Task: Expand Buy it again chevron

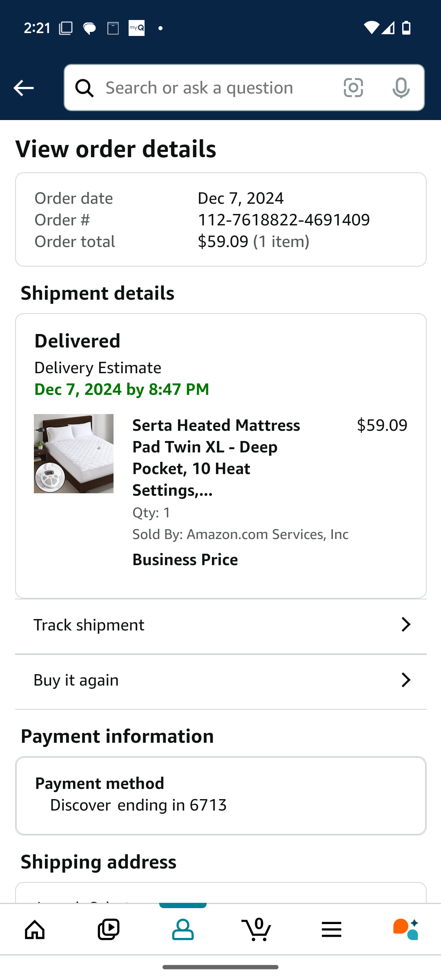Action: click(405, 680)
